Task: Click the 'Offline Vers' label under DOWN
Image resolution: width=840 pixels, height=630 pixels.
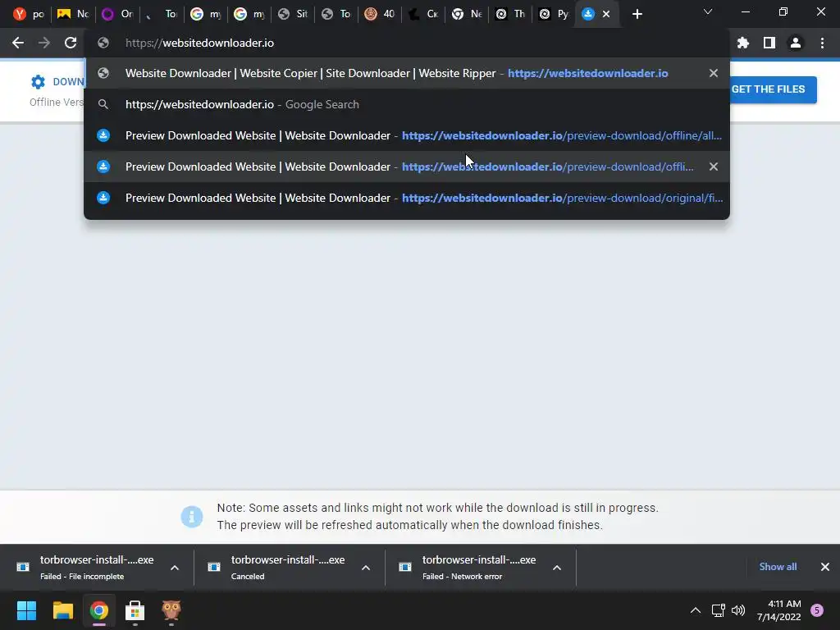Action: pos(57,103)
